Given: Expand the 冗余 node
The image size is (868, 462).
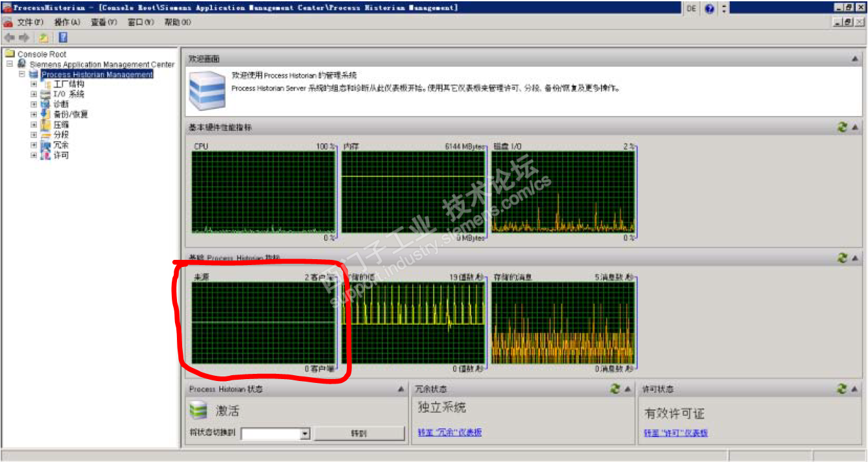Looking at the screenshot, I should [x=33, y=145].
